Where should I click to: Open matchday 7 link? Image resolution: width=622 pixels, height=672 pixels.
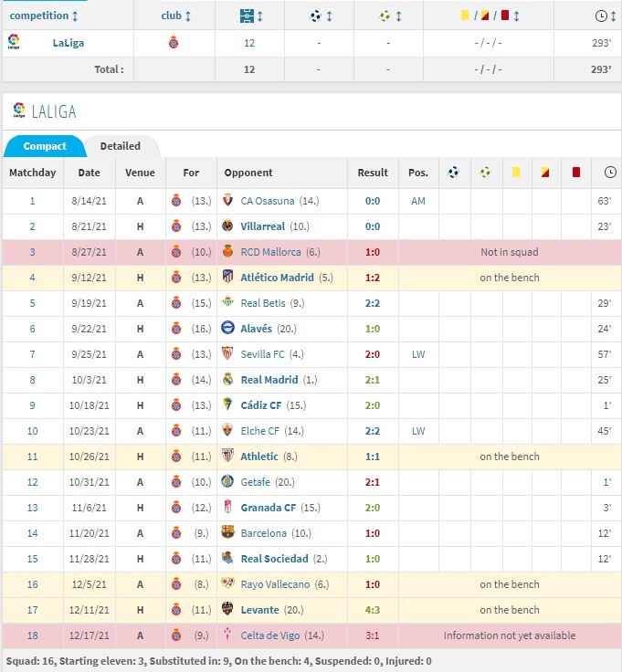(33, 354)
